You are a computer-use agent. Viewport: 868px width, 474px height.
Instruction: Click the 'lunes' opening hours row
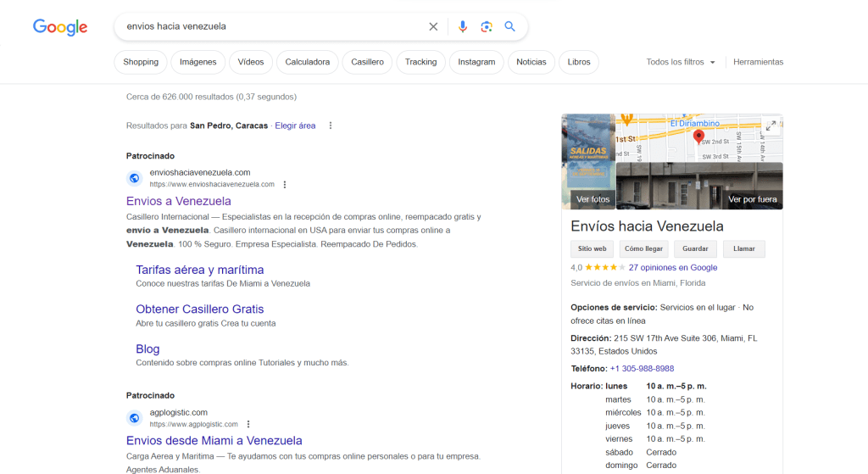pyautogui.click(x=656, y=386)
